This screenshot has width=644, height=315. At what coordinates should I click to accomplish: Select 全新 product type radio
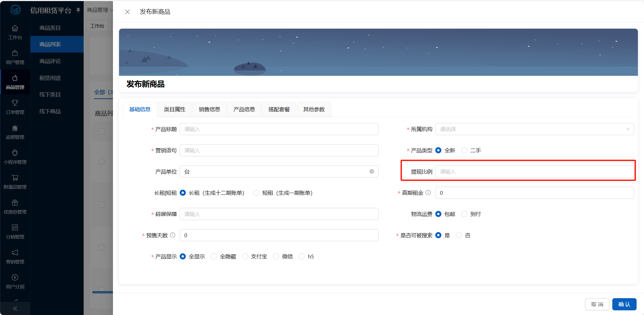click(438, 150)
